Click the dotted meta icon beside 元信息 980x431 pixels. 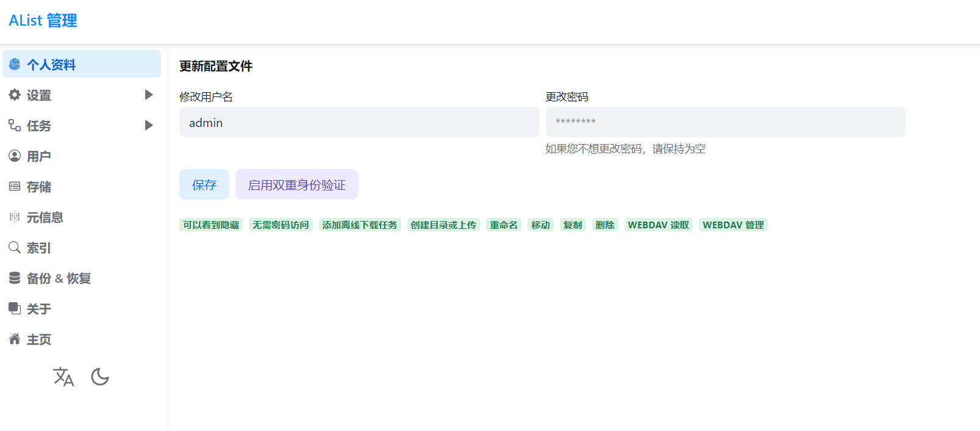point(15,217)
